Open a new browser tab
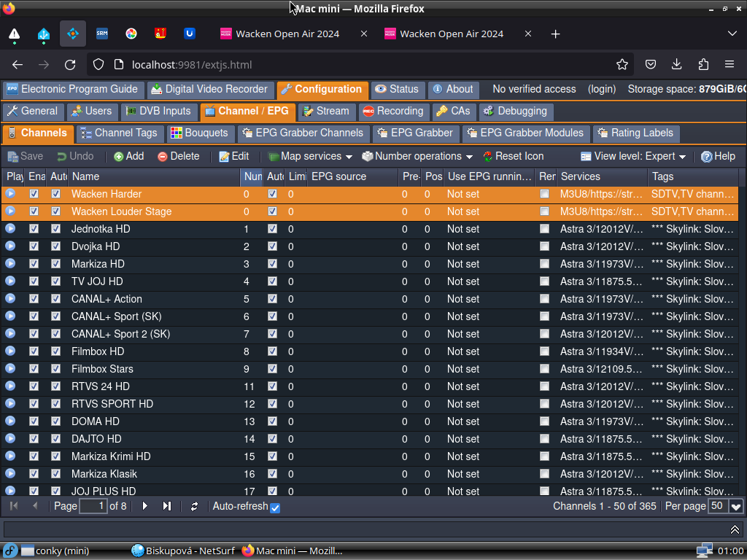This screenshot has height=560, width=747. pos(555,34)
